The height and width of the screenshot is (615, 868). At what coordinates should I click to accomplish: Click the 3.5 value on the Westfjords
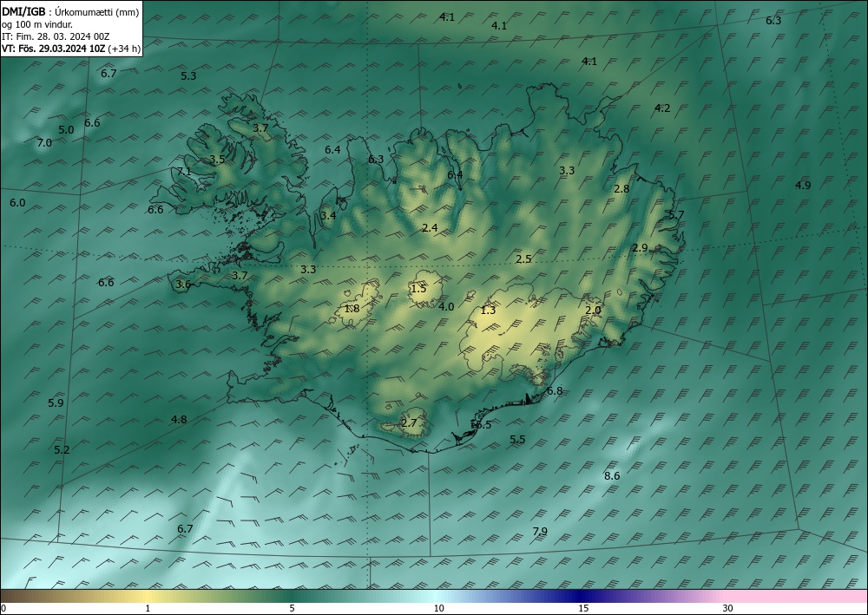217,160
